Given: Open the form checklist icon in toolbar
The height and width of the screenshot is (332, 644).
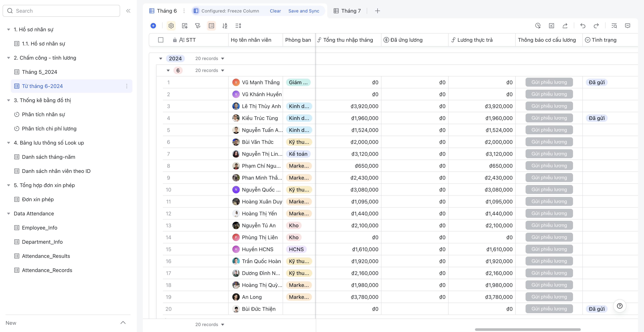Looking at the screenshot, I should tap(551, 26).
